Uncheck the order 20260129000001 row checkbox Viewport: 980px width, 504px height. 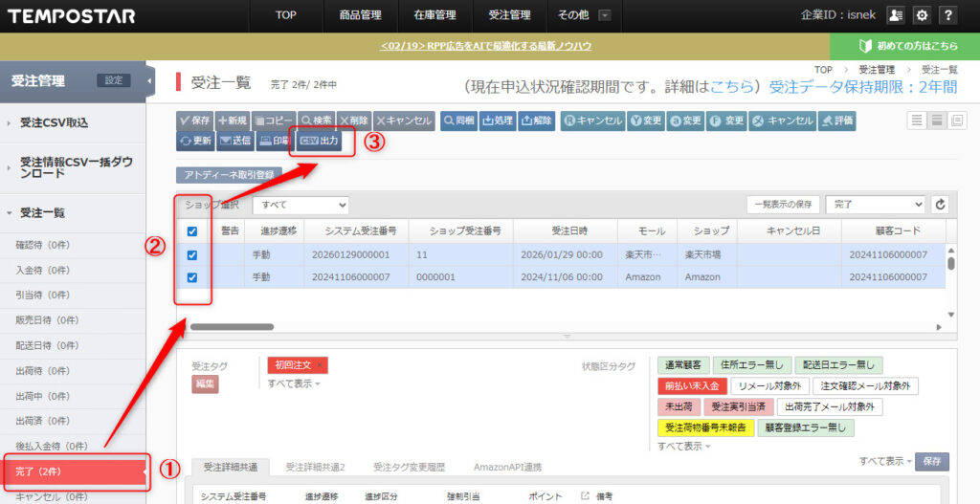point(192,255)
